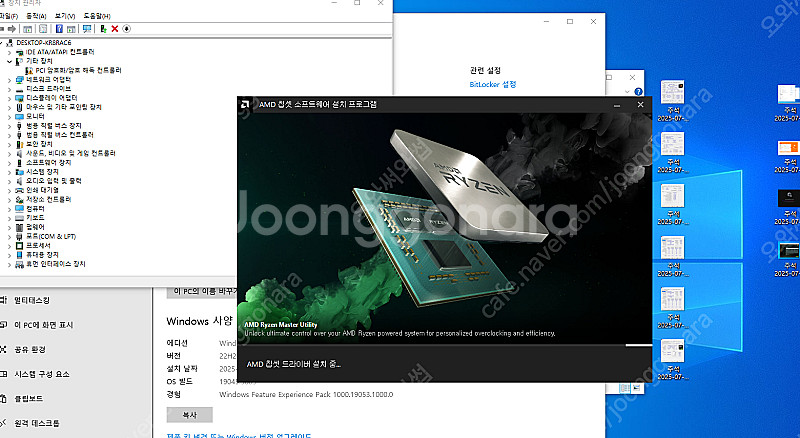
Task: Click the 프로세서 category chip icon
Action: pos(19,246)
